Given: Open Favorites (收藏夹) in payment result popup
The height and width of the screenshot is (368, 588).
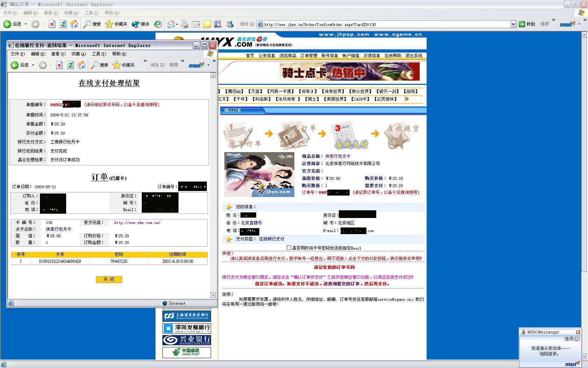Looking at the screenshot, I should click(124, 65).
